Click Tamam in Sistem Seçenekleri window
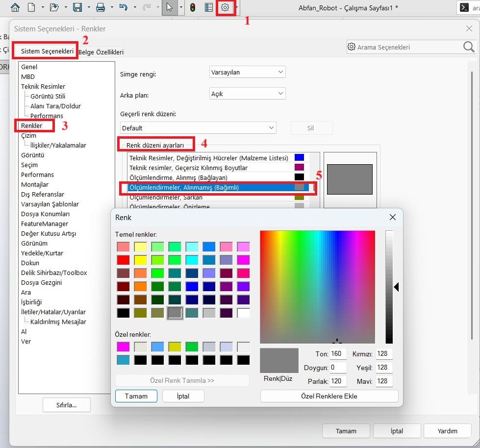The image size is (480, 448). coord(346,431)
